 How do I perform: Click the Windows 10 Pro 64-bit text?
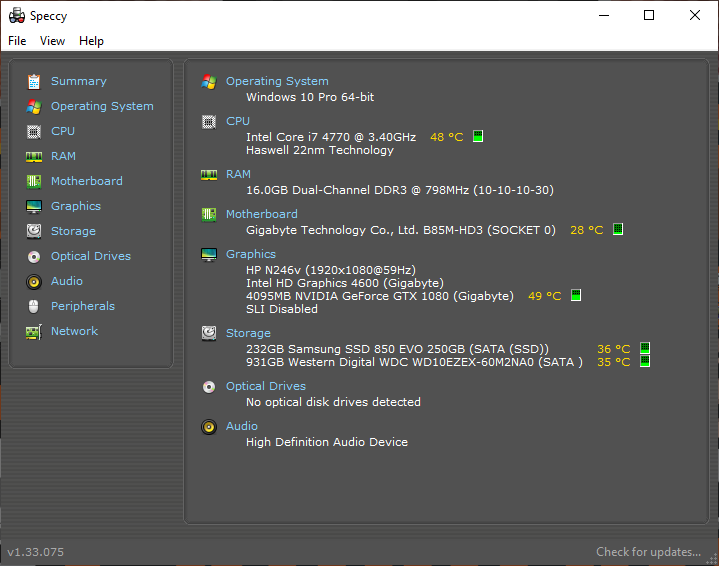(310, 97)
